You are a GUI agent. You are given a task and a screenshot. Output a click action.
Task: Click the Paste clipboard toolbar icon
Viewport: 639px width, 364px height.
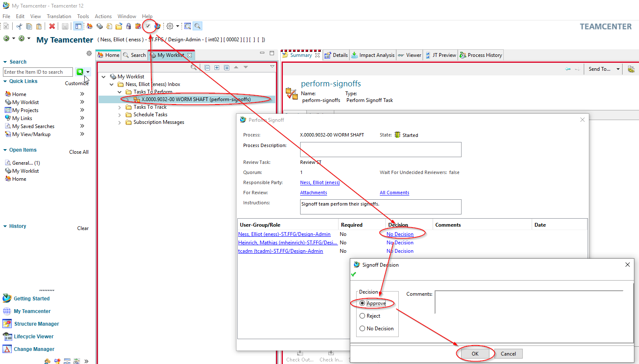[39, 26]
